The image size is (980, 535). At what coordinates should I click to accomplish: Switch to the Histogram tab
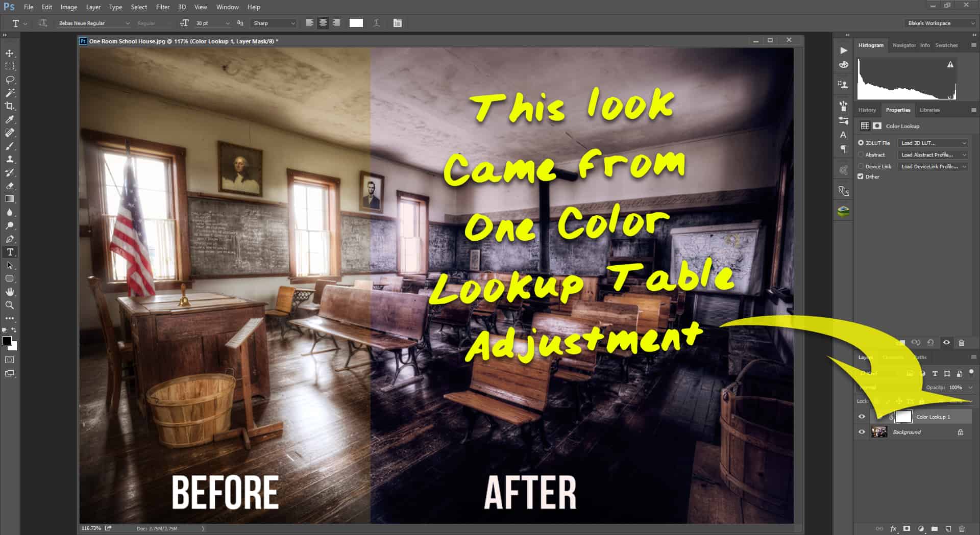click(x=870, y=45)
